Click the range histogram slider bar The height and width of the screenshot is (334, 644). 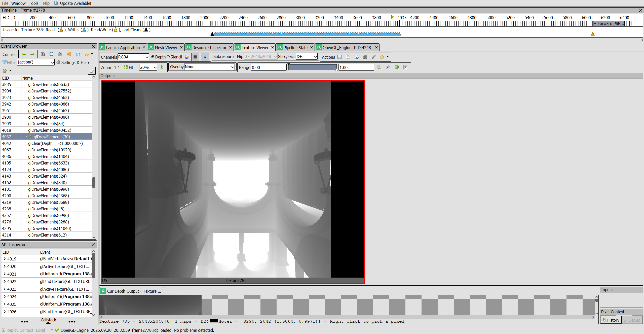(312, 67)
